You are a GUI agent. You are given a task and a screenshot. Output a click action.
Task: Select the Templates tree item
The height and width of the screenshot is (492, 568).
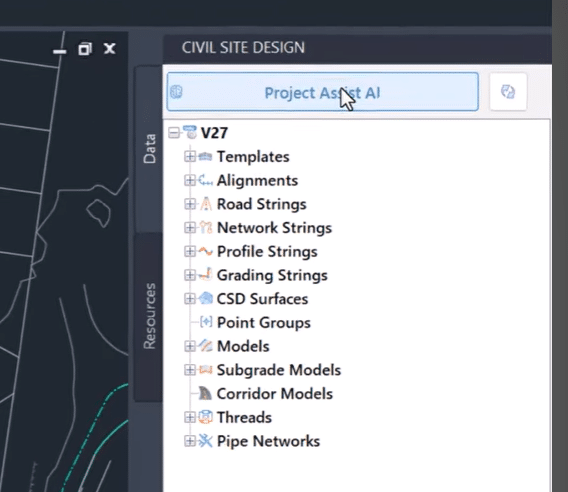point(253,157)
